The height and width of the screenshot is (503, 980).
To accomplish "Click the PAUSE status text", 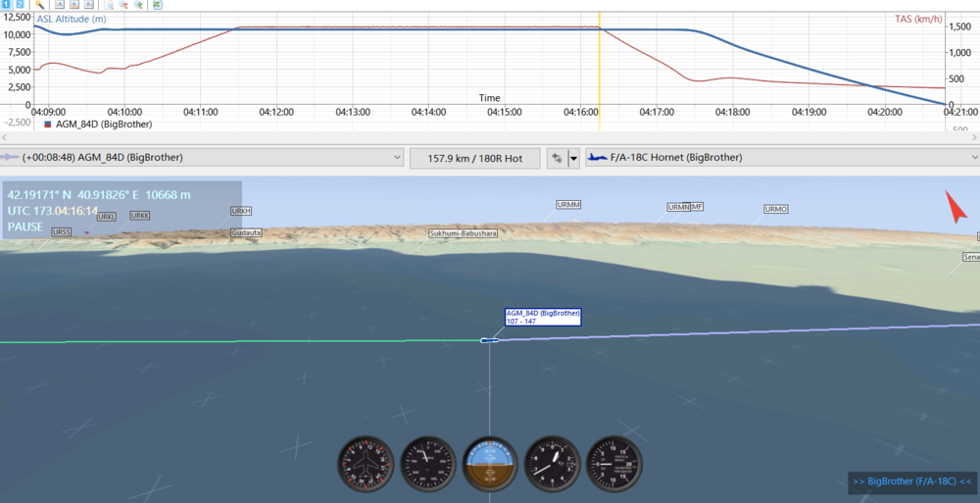I will [25, 226].
